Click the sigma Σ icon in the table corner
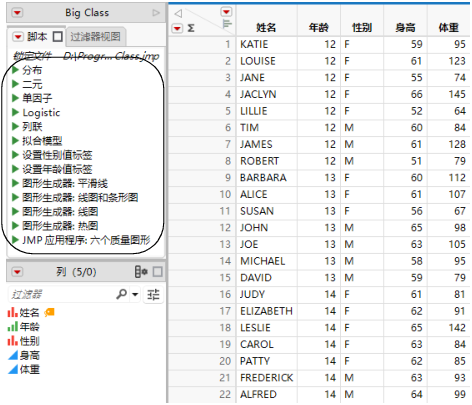Screen dimensions: 472x405 [x=191, y=28]
